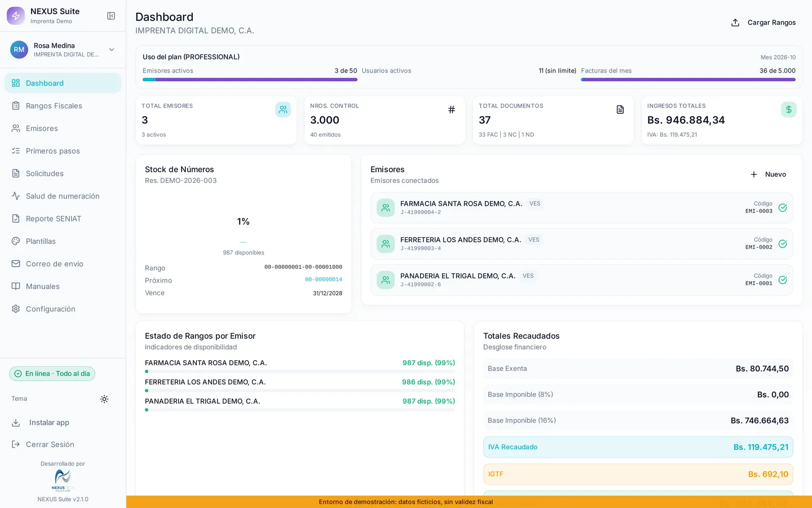812x508 pixels.
Task: Click the Manuales book icon
Action: [x=16, y=286]
